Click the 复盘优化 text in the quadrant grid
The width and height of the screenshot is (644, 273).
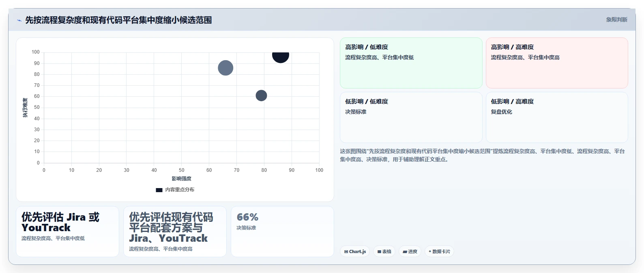click(x=501, y=112)
